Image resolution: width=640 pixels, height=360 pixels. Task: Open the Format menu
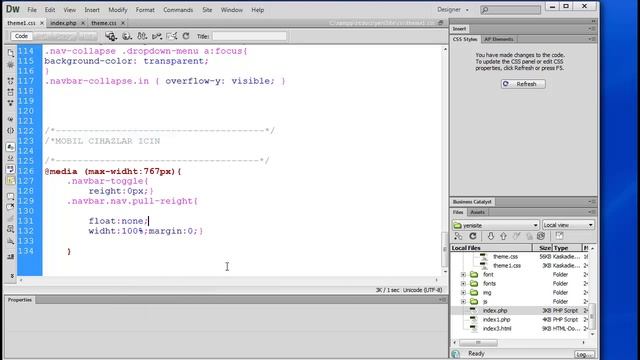(x=145, y=10)
